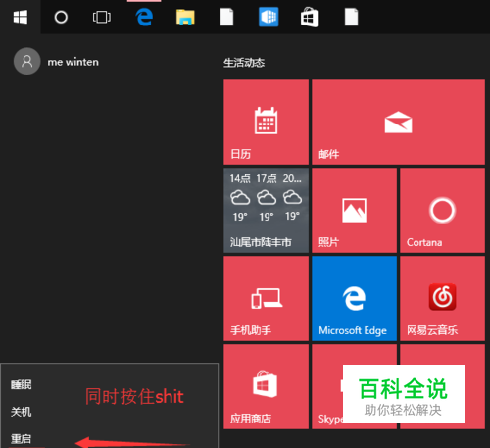490x448 pixels.
Task: Open the 照片 photos tile
Action: click(354, 210)
